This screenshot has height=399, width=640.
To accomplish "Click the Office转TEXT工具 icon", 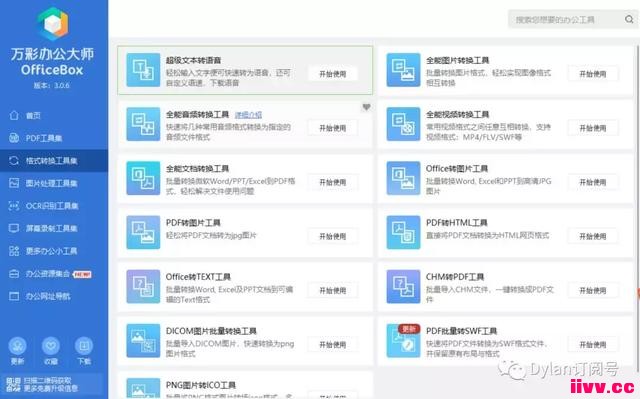I will pos(143,286).
